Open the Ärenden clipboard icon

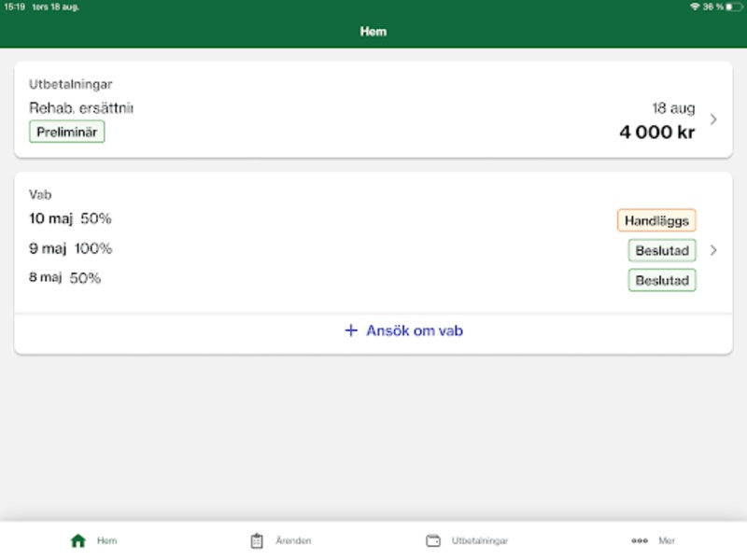(257, 540)
